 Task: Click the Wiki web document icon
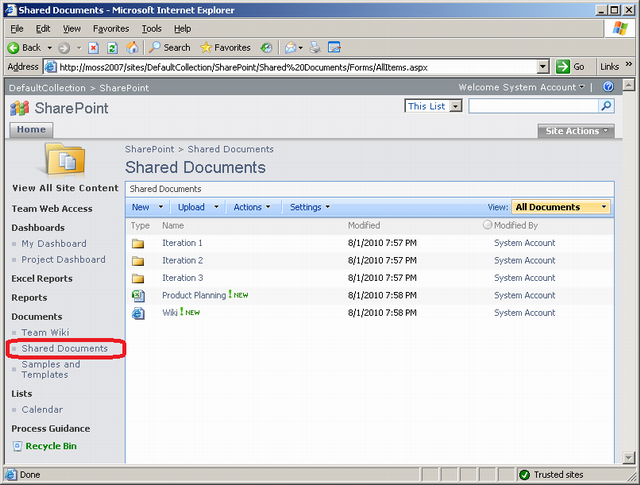tap(138, 313)
